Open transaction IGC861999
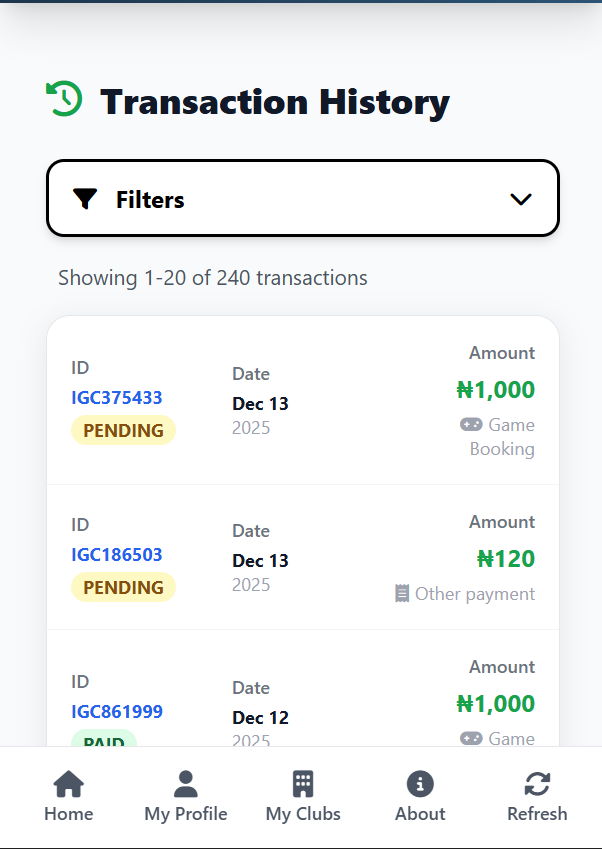This screenshot has width=602, height=849. click(x=117, y=711)
